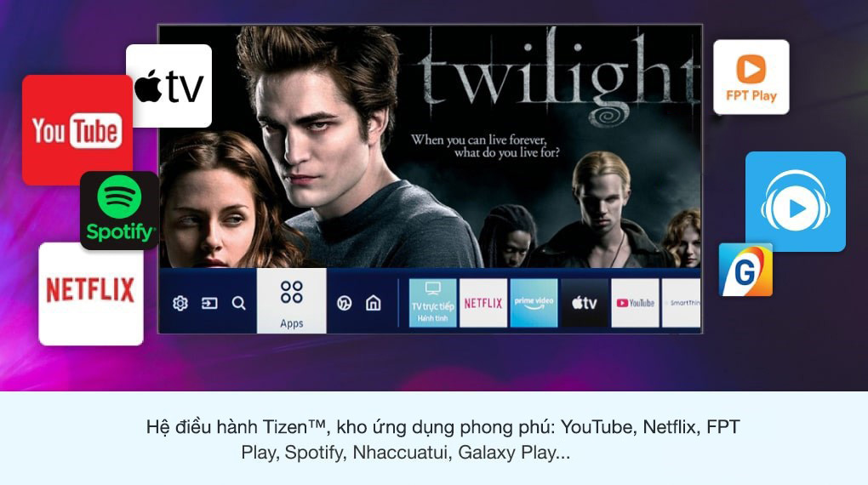Launch the Prime Video tile
Screen dimensions: 868x485
tap(534, 303)
